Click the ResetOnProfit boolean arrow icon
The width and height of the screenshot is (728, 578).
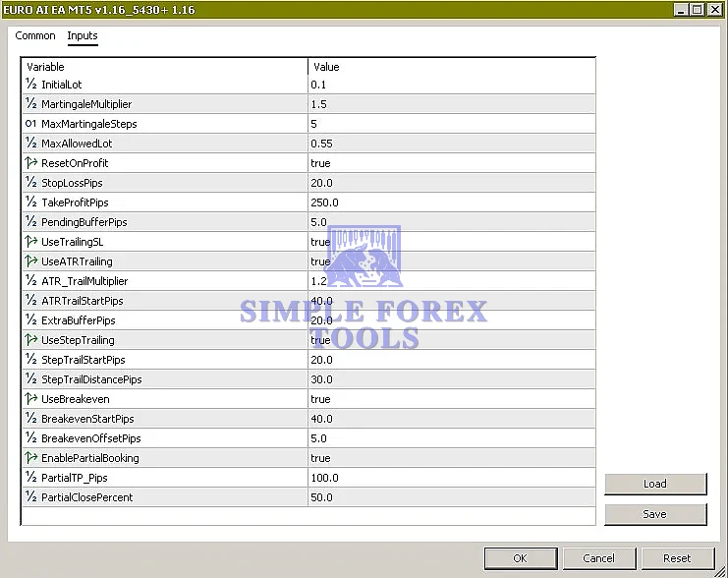[x=30, y=163]
